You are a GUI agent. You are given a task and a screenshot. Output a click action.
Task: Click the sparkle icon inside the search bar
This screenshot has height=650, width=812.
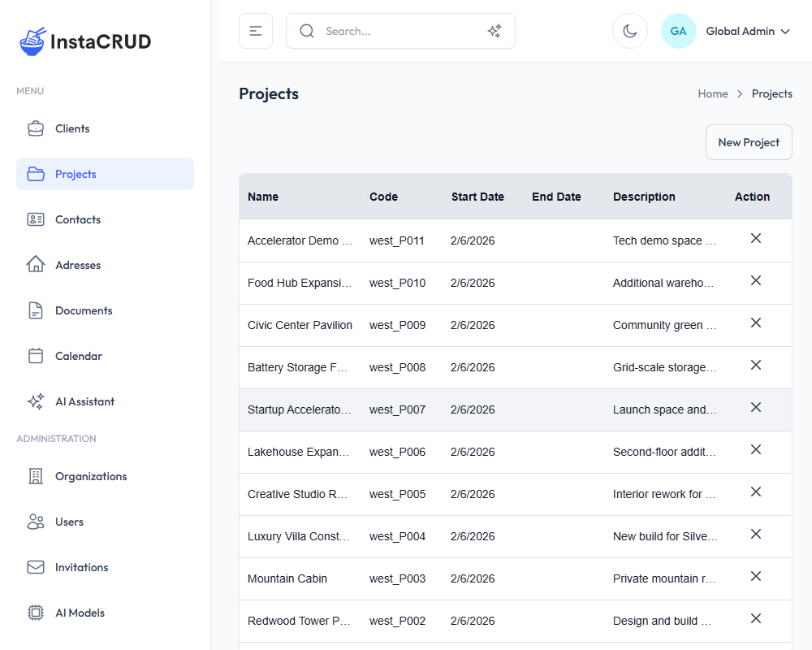click(494, 30)
